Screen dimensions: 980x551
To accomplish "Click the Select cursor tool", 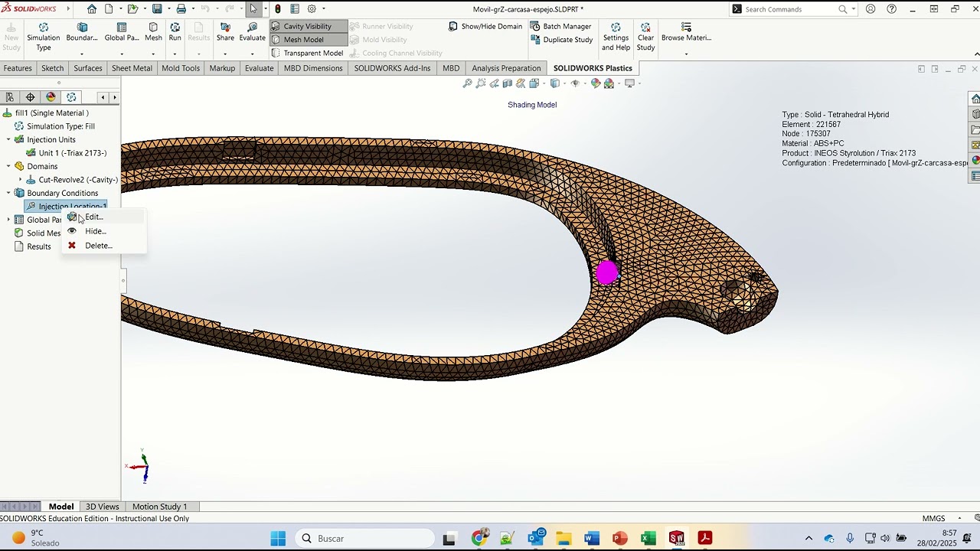I will tap(253, 9).
